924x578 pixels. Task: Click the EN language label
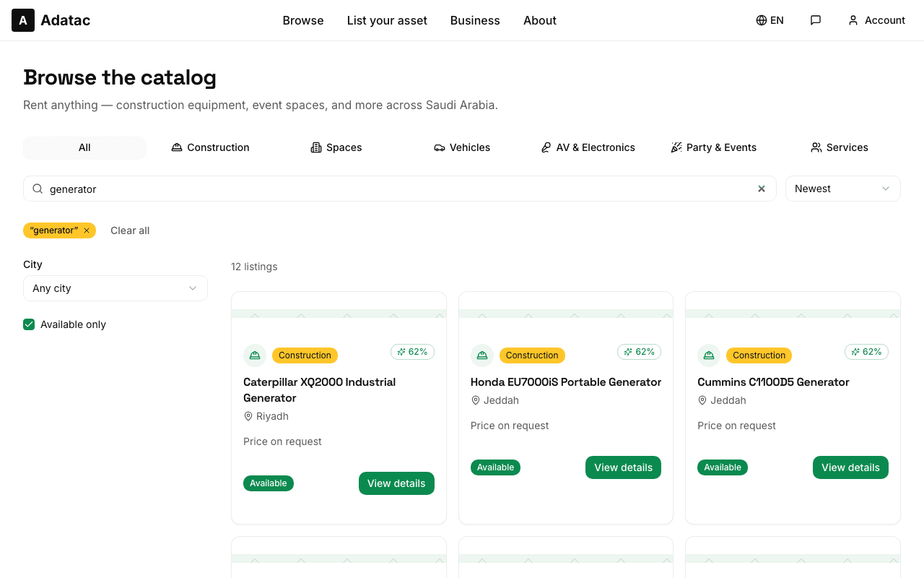coord(777,20)
